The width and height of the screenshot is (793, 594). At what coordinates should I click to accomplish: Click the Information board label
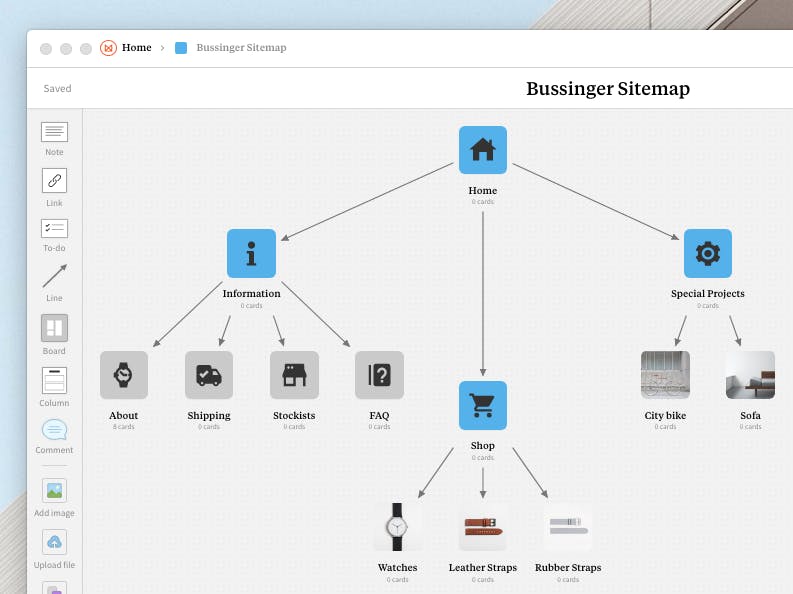tap(251, 294)
